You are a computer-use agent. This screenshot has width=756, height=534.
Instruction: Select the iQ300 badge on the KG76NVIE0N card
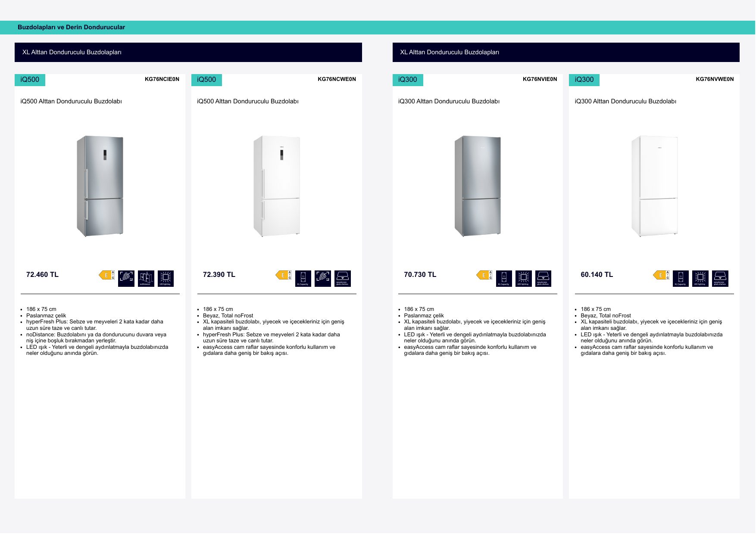coord(408,80)
